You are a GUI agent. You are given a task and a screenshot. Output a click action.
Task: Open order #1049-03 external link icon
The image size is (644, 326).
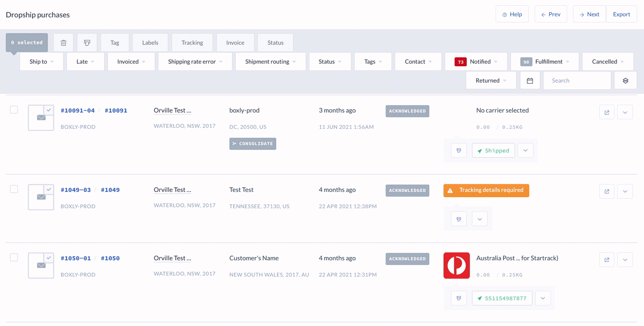[607, 191]
